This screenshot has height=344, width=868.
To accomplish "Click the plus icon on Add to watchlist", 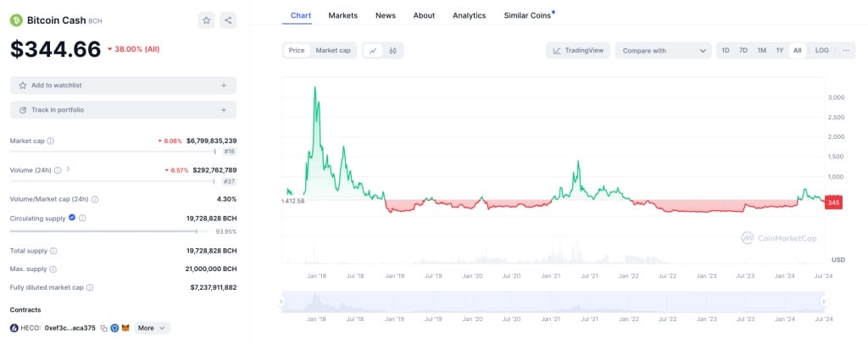I will [224, 86].
